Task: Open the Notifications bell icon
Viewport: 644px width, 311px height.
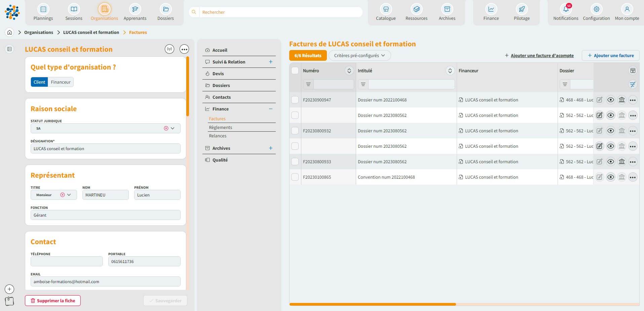Action: pyautogui.click(x=566, y=9)
